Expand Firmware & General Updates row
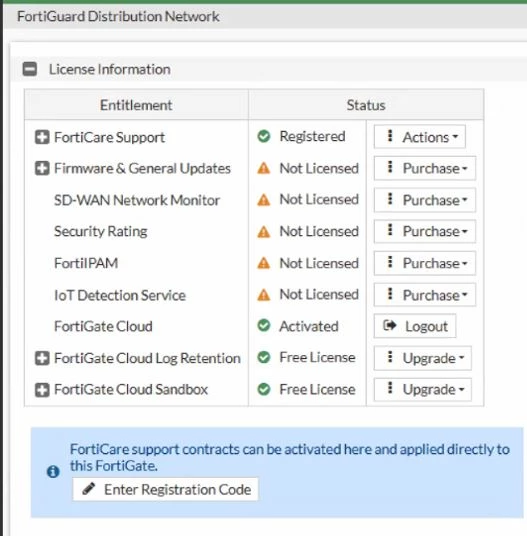Viewport: 527px width, 536px height. [42, 168]
